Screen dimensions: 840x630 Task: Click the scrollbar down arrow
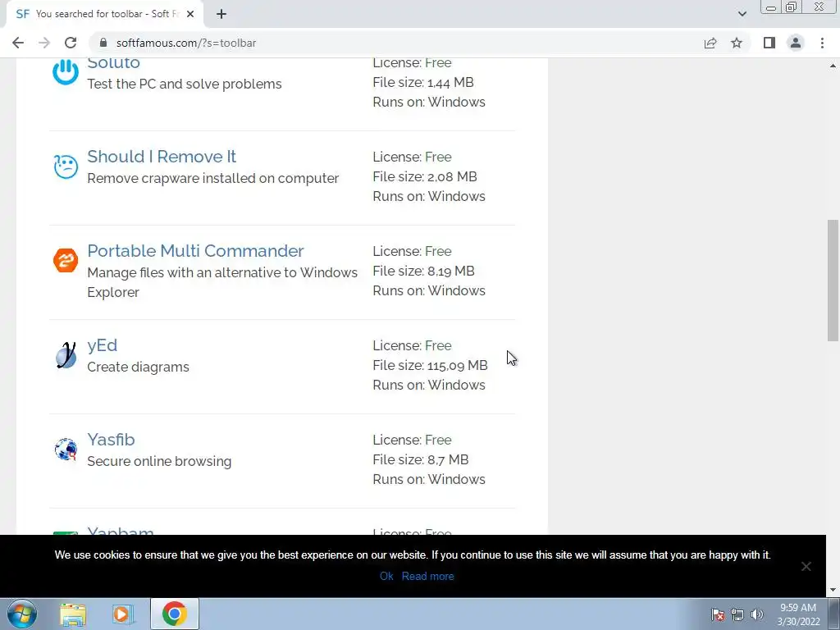pyautogui.click(x=833, y=590)
